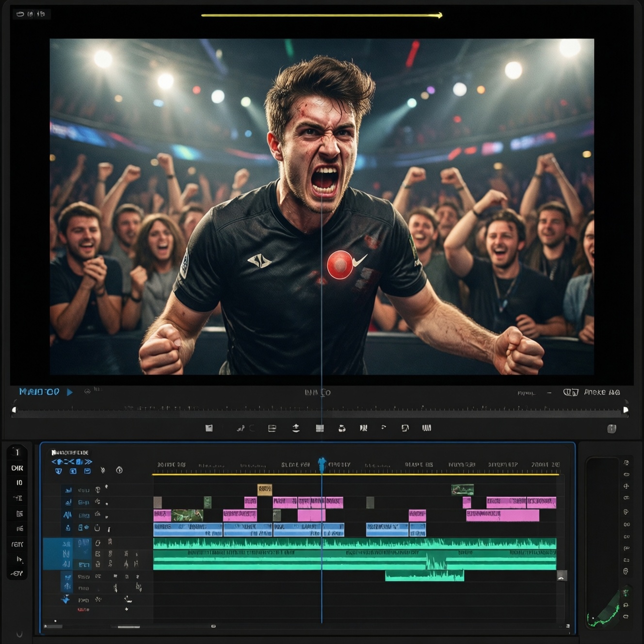This screenshot has width=644, height=644.
Task: Select the yellow clip on the top video track
Action: [x=264, y=489]
